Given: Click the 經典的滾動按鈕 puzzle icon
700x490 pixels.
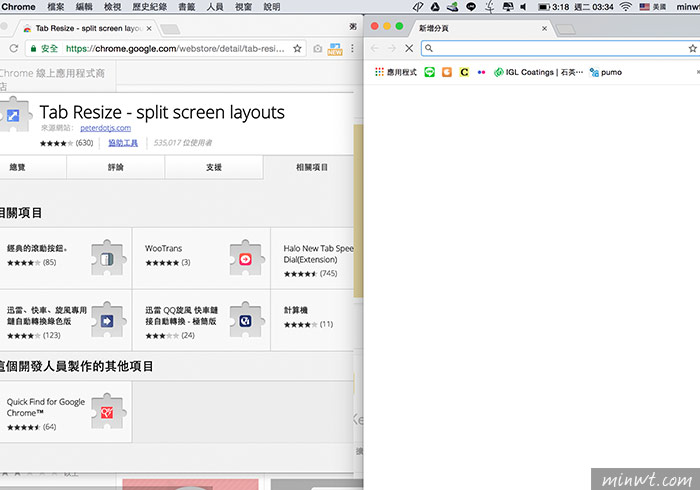Looking at the screenshot, I should [107, 259].
